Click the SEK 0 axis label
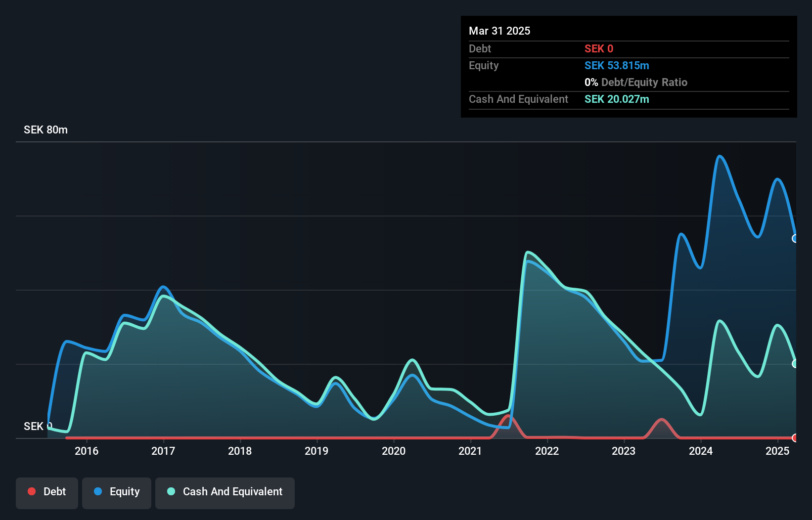 coord(38,426)
